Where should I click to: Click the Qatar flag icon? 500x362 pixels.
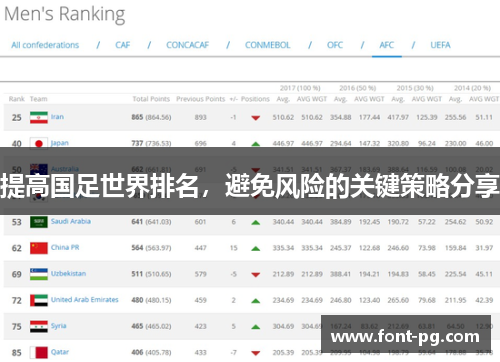pyautogui.click(x=39, y=352)
